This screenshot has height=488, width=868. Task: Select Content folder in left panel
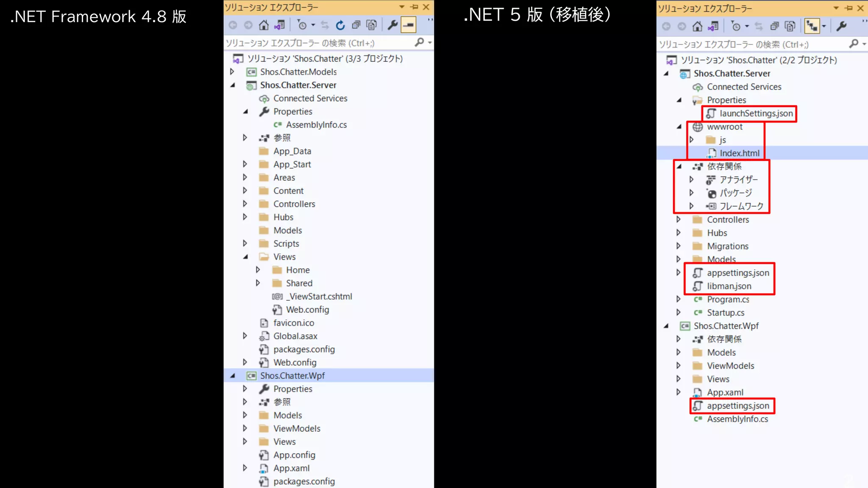pyautogui.click(x=288, y=191)
